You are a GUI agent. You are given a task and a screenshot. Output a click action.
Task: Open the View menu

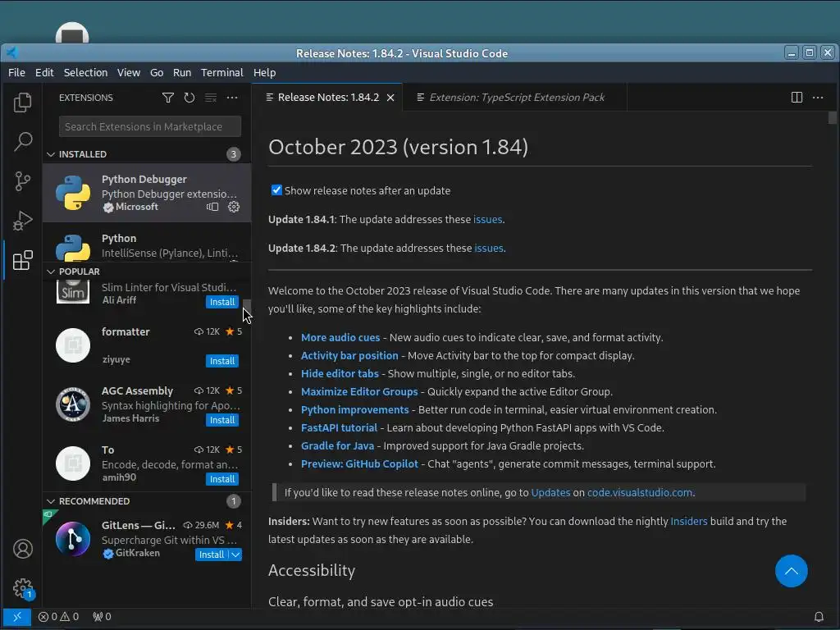tap(129, 72)
